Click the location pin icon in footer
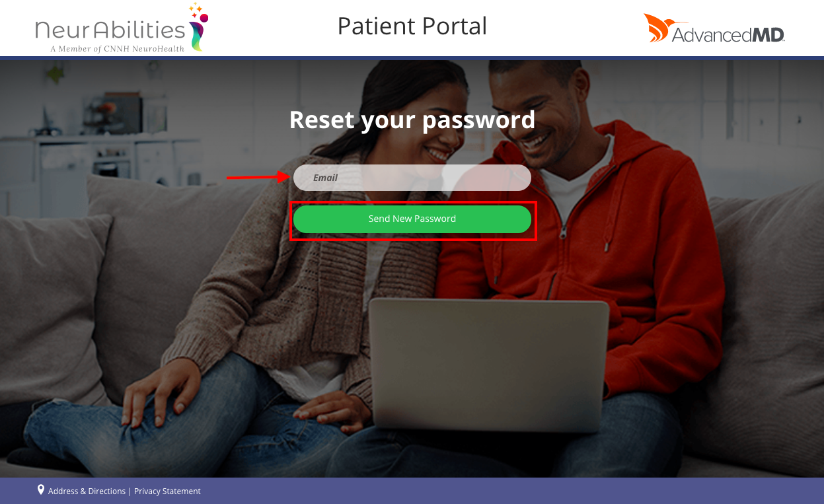Viewport: 824px width, 504px height. click(41, 490)
